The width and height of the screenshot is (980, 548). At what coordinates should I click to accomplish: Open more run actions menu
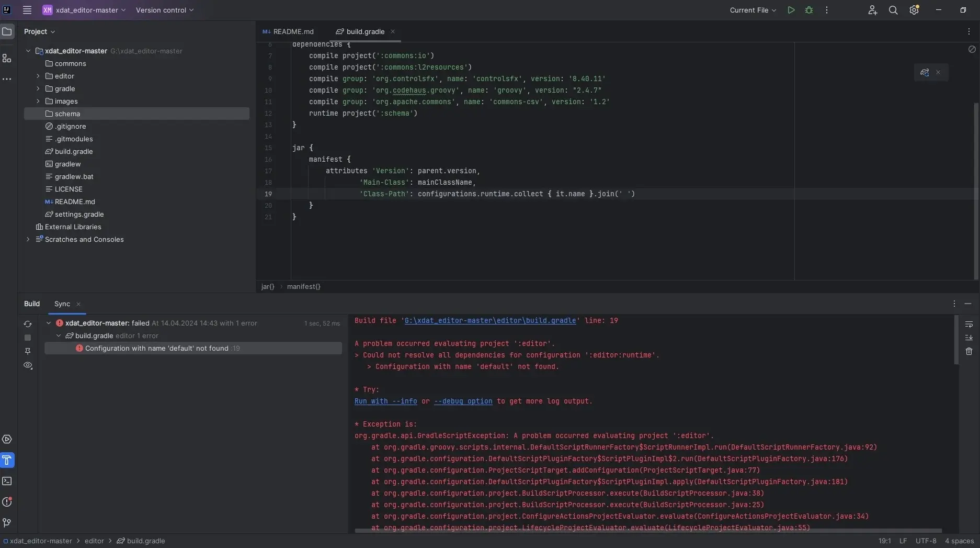pyautogui.click(x=827, y=10)
